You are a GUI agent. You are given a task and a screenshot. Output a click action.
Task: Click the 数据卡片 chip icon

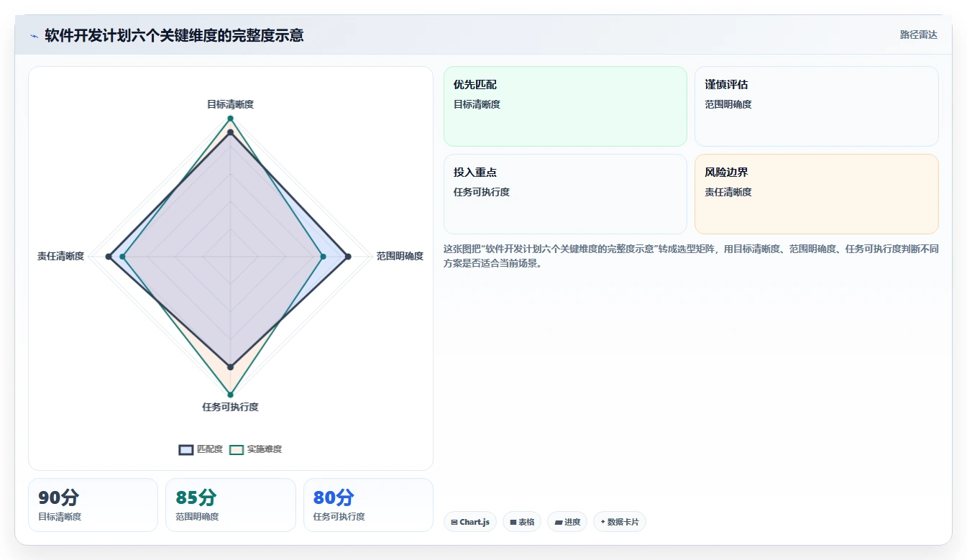coord(602,522)
